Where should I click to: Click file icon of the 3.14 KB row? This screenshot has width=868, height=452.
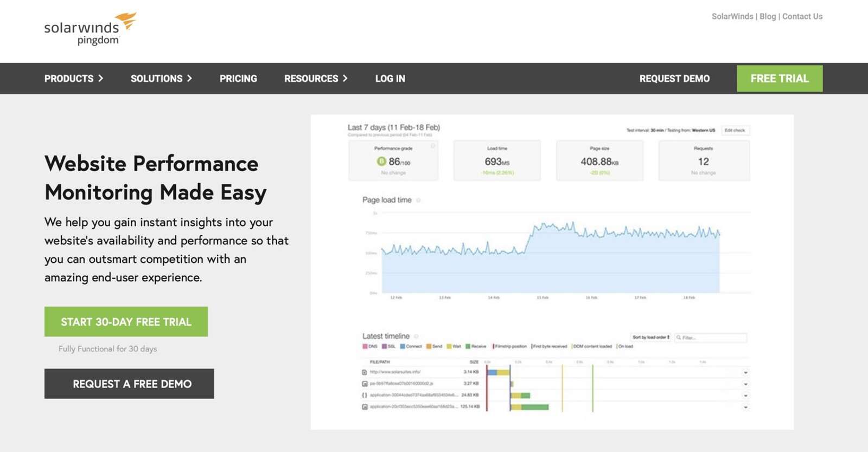coord(365,372)
